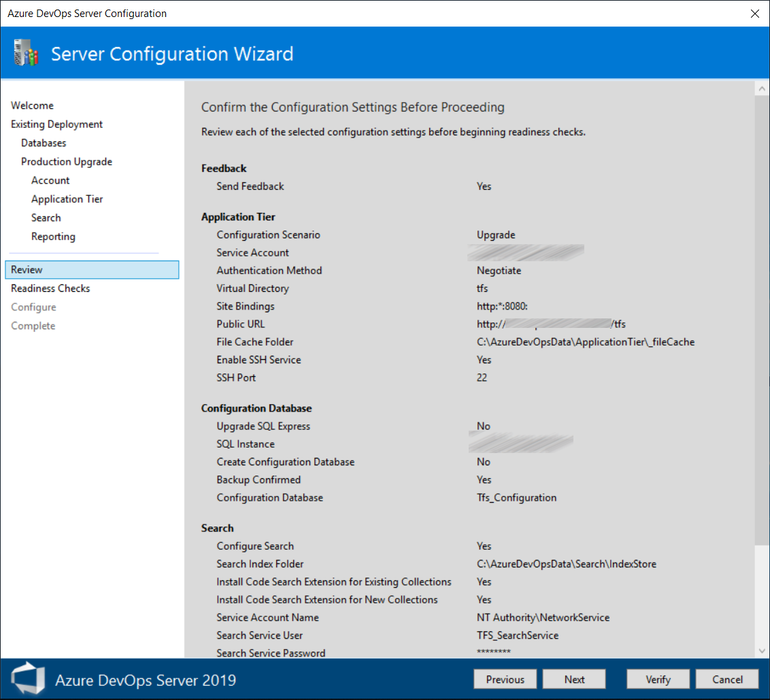Click the File Cache Folder path value
770x700 pixels.
(x=586, y=342)
